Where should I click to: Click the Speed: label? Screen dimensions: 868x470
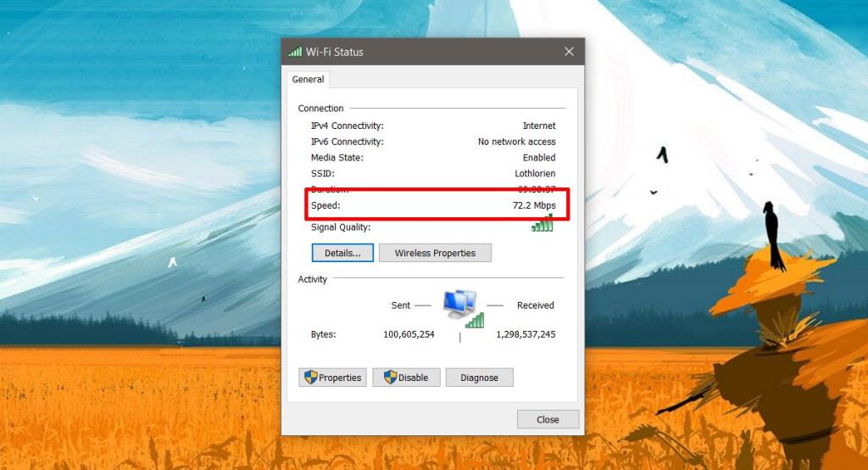coord(325,205)
